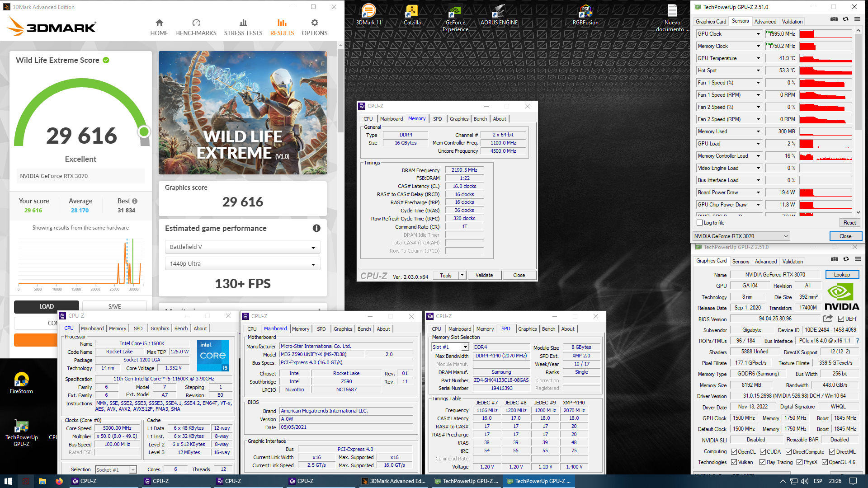This screenshot has width=868, height=488.
Task: Toggle DirectCompute checkbox
Action: 789,452
